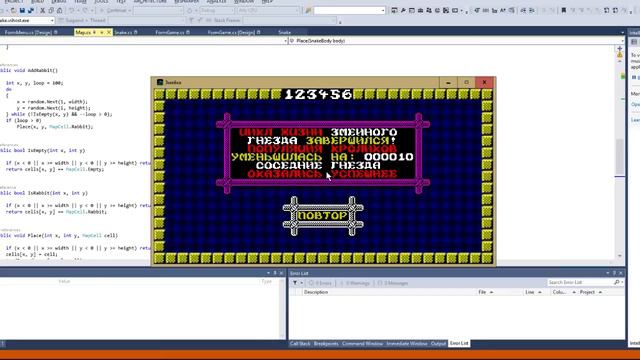
Task: Click the auto-hide pin of the Error List panel
Action: click(x=614, y=273)
